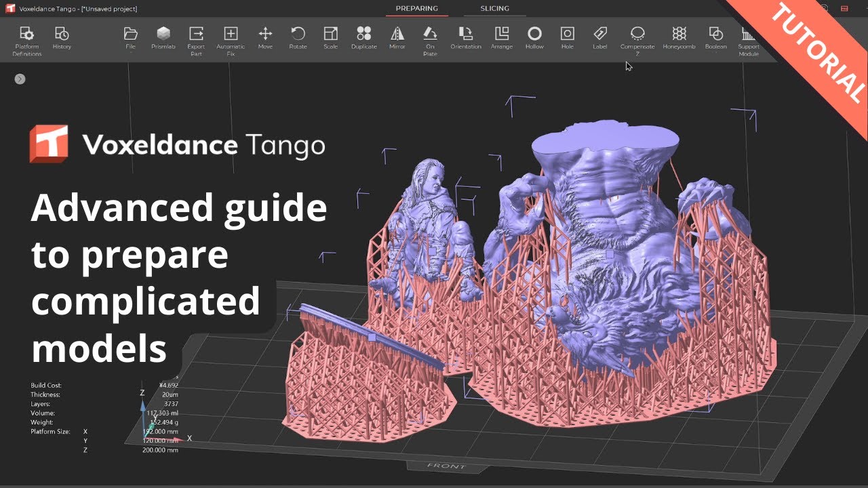Select the Scale tool
This screenshot has height=488, width=868.
click(330, 38)
